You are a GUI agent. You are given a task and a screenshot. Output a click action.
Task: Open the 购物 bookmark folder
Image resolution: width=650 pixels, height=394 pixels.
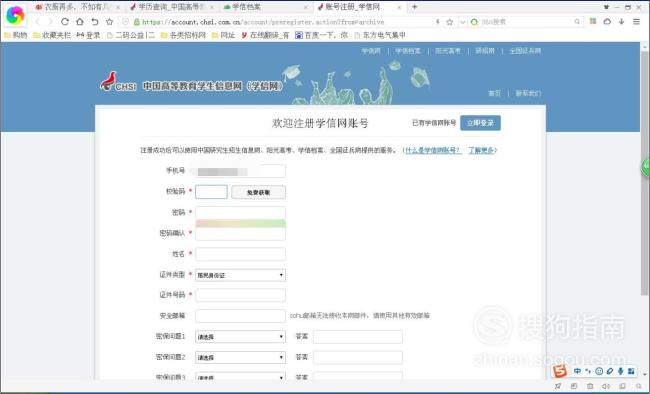pyautogui.click(x=16, y=35)
